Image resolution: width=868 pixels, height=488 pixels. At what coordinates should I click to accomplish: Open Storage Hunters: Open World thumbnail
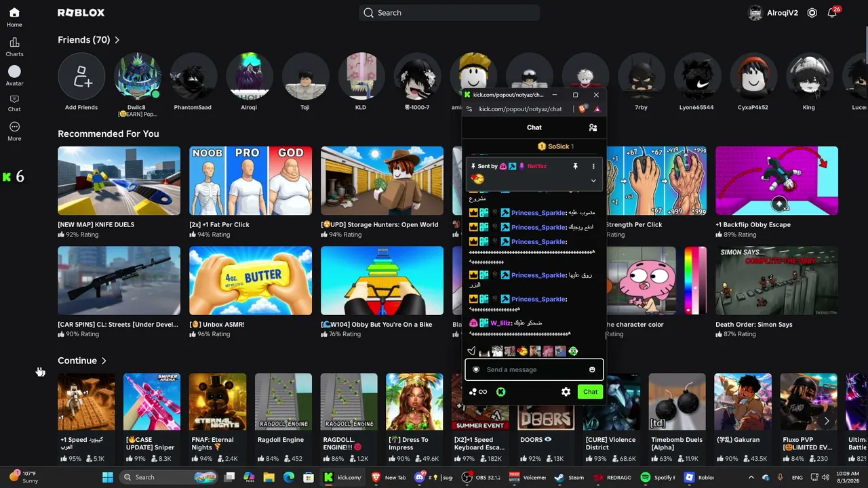point(382,180)
